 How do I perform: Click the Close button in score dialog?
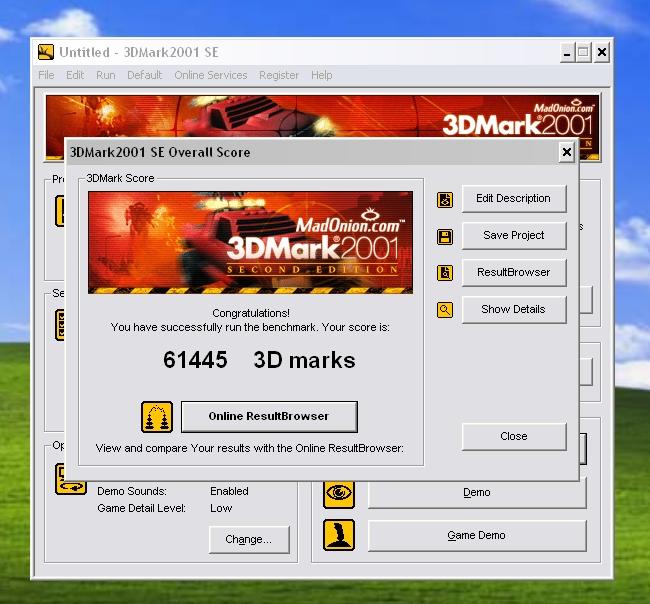(x=514, y=437)
